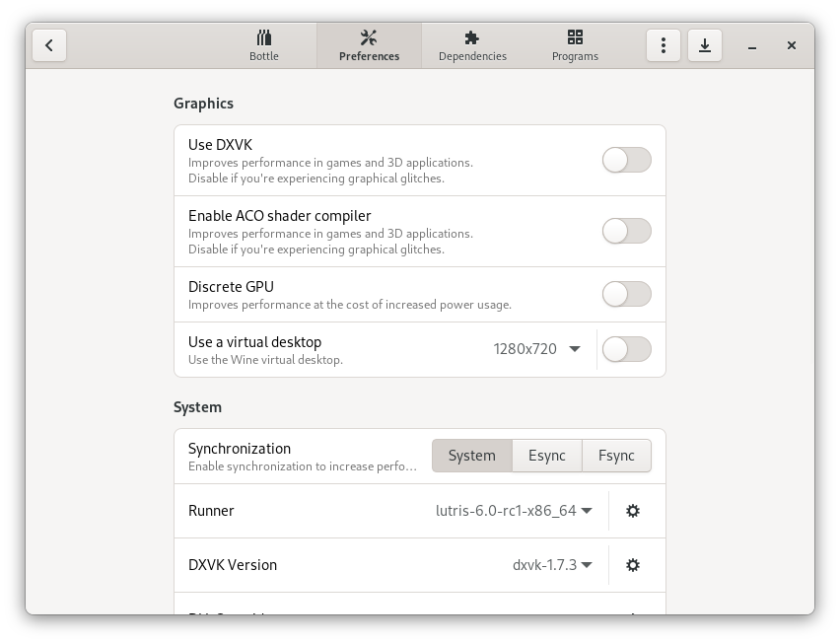Open the 1280x720 resolution dropdown
The height and width of the screenshot is (643, 840).
pos(535,348)
